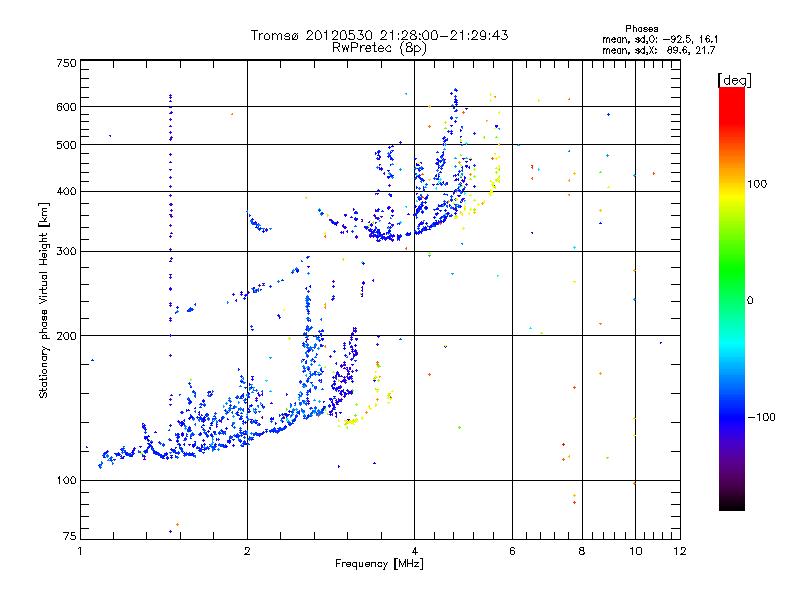Click the '750' y-axis tick label
The width and height of the screenshot is (800, 600).
tap(67, 63)
